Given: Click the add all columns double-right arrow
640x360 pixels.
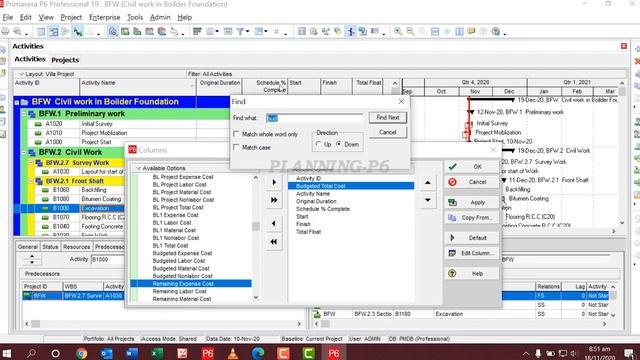Looking at the screenshot, I should (274, 200).
